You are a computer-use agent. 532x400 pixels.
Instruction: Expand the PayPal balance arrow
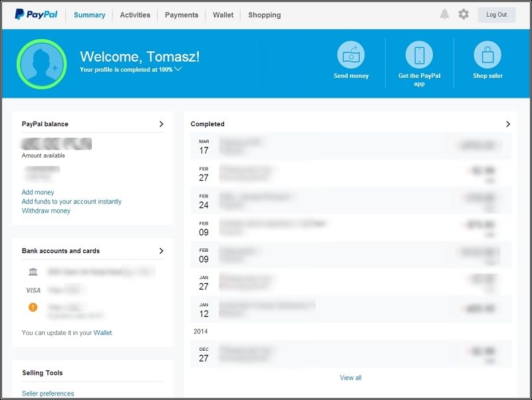pyautogui.click(x=161, y=124)
